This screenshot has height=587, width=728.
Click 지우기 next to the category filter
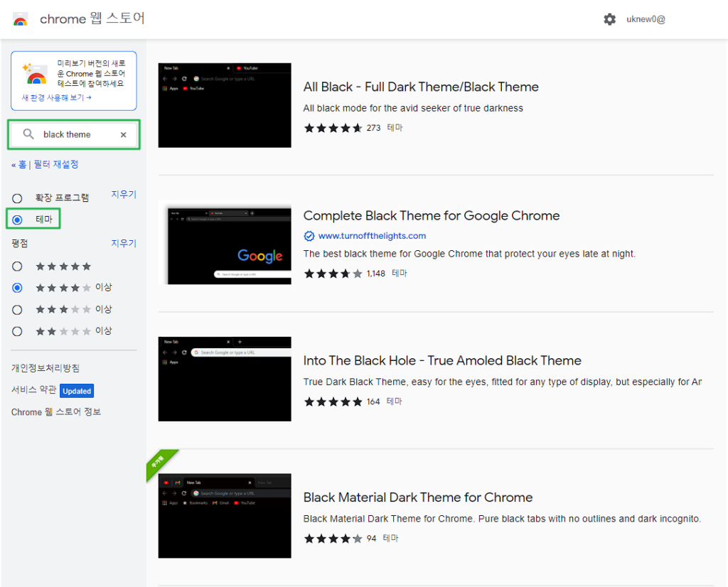click(124, 195)
